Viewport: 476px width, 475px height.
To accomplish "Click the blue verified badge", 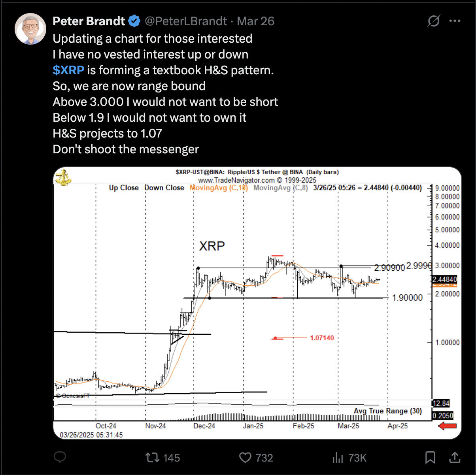I will [135, 21].
